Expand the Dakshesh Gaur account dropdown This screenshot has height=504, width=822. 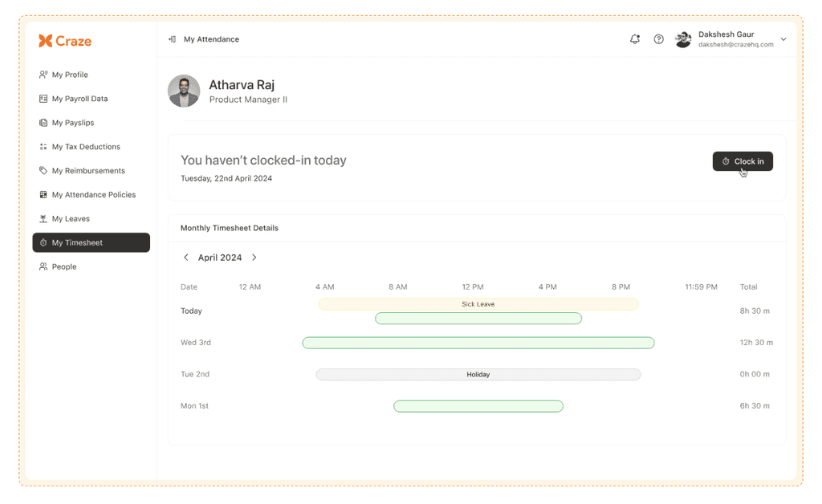(x=783, y=39)
